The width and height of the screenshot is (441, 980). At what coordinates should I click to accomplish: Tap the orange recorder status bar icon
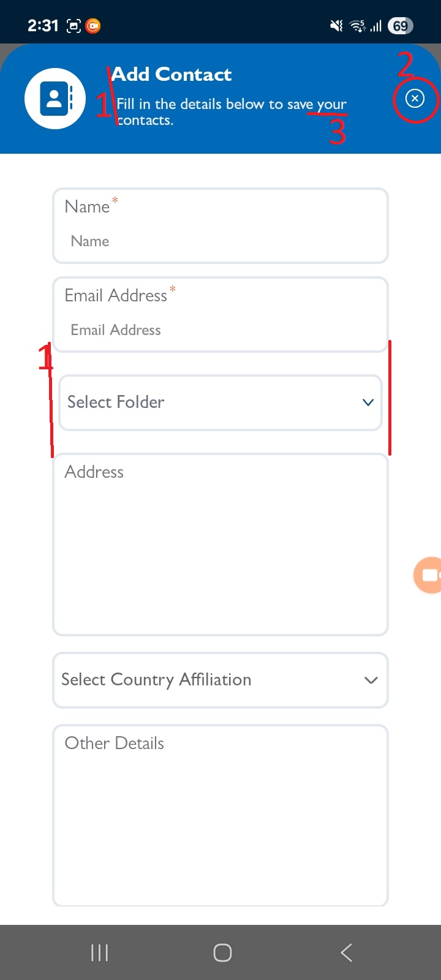pos(93,26)
